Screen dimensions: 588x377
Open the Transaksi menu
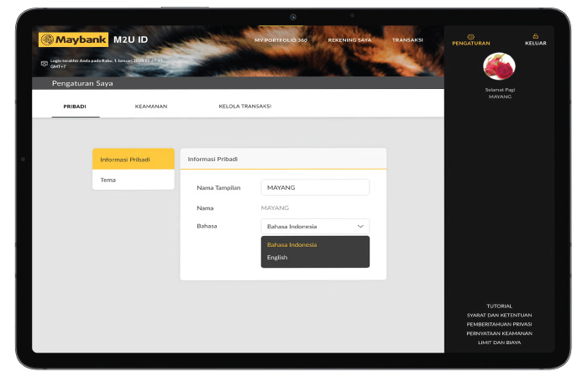coord(407,40)
